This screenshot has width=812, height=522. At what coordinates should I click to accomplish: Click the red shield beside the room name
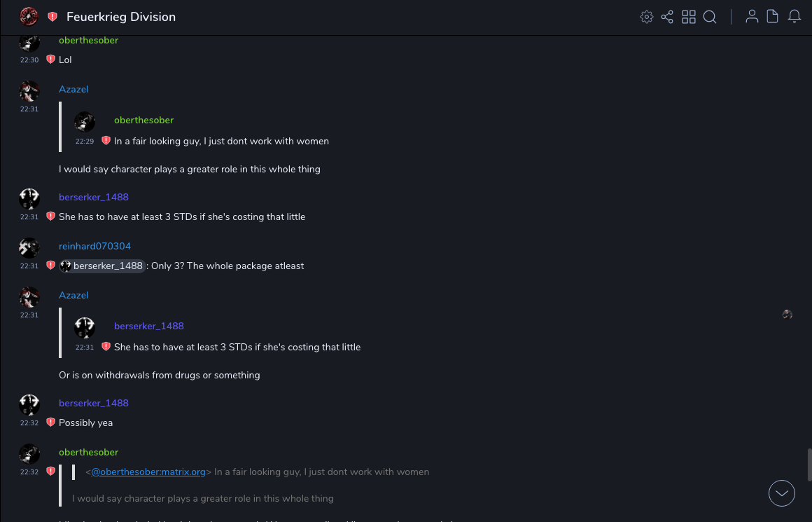[52, 17]
